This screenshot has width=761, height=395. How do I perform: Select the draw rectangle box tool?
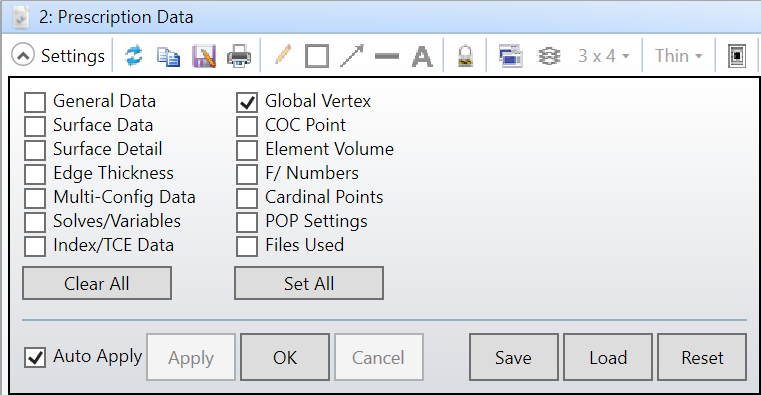coord(317,56)
